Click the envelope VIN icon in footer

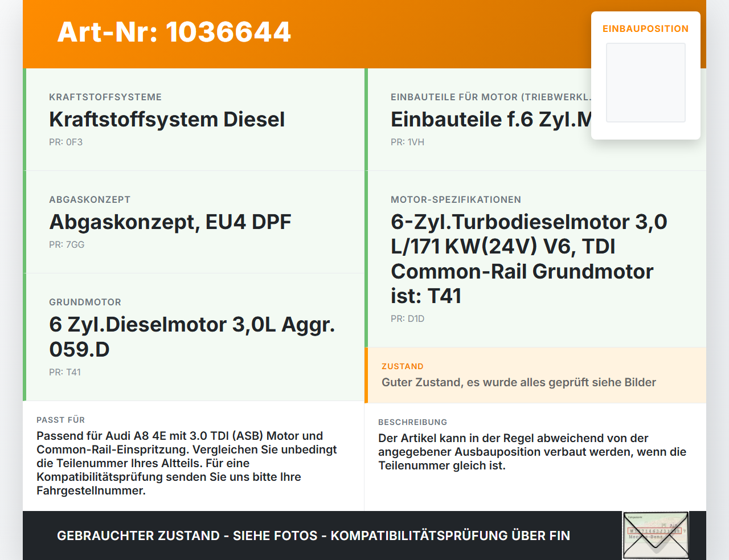(x=656, y=536)
